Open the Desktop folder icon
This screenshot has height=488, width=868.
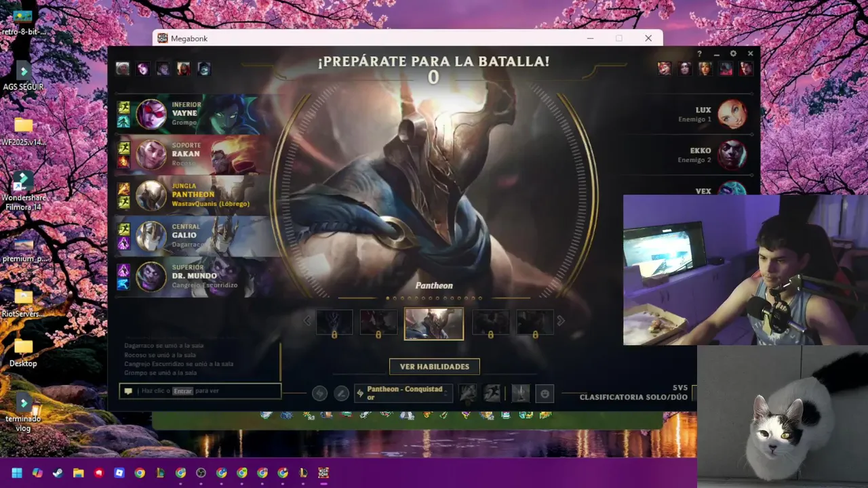23,353
